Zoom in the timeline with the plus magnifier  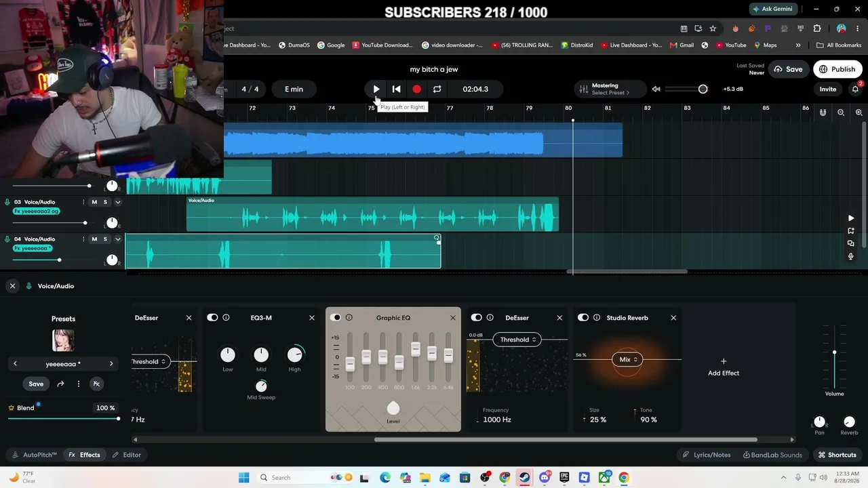pyautogui.click(x=859, y=113)
